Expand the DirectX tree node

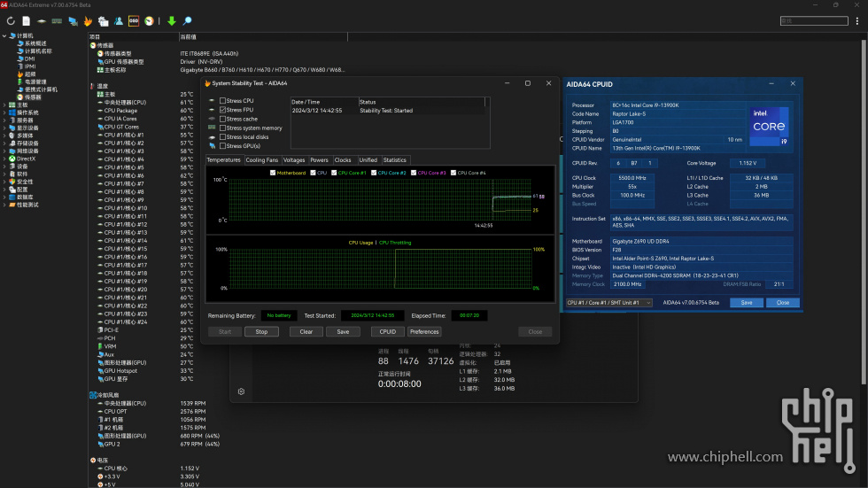(x=4, y=159)
